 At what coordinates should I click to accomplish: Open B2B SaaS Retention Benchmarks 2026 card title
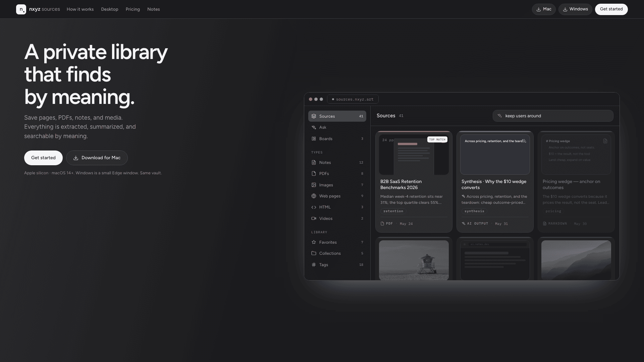coord(401,185)
